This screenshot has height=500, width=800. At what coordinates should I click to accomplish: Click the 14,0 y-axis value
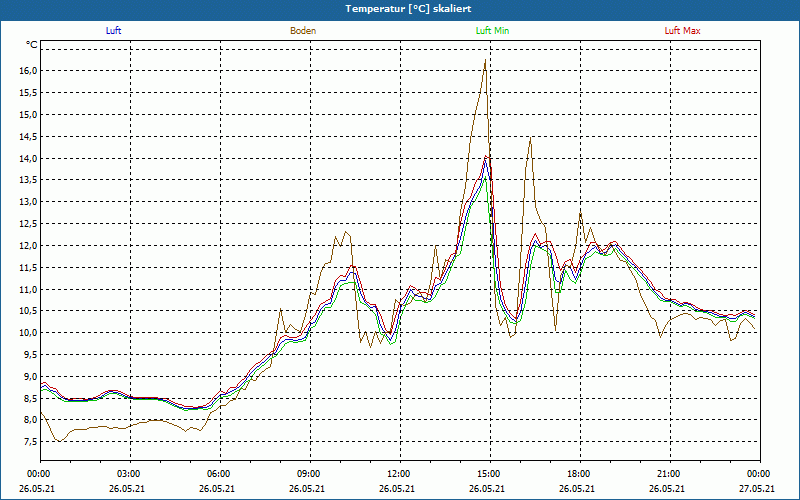(x=29, y=159)
